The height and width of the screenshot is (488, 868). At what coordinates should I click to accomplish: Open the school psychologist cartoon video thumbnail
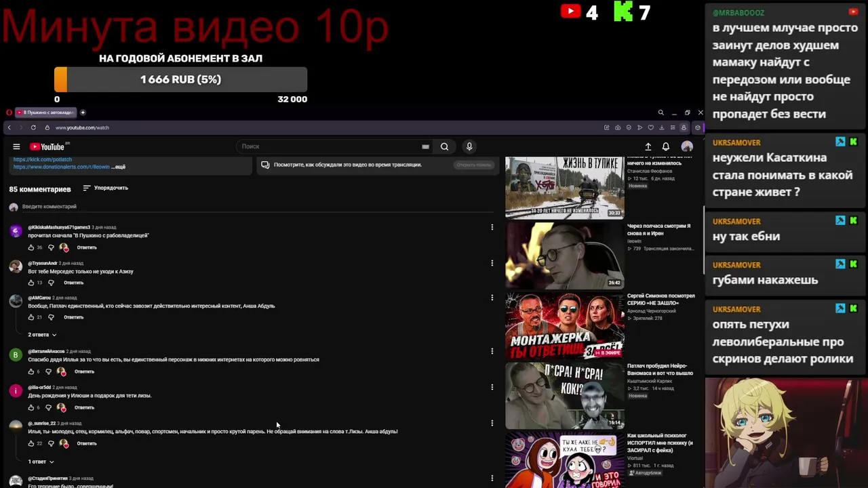pyautogui.click(x=565, y=460)
